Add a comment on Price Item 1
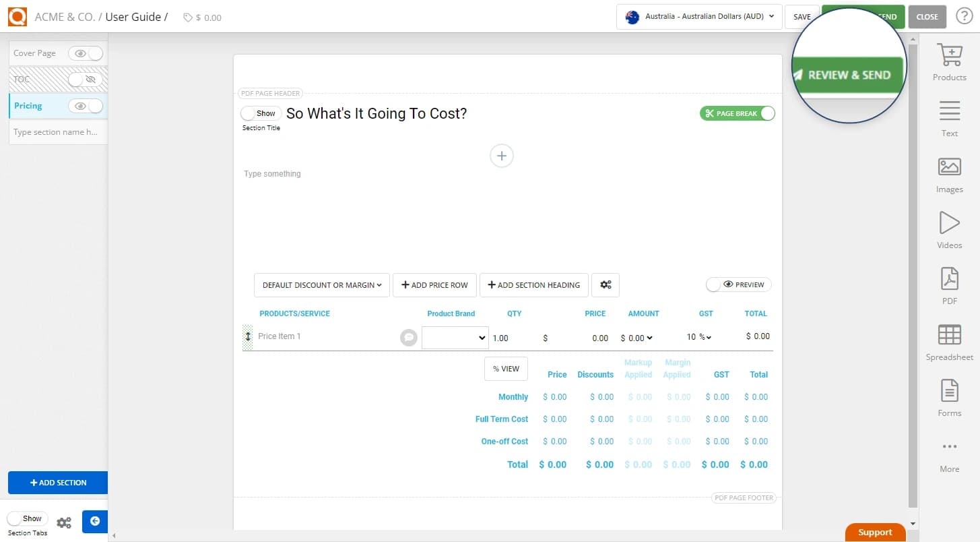980x542 pixels. (x=409, y=337)
